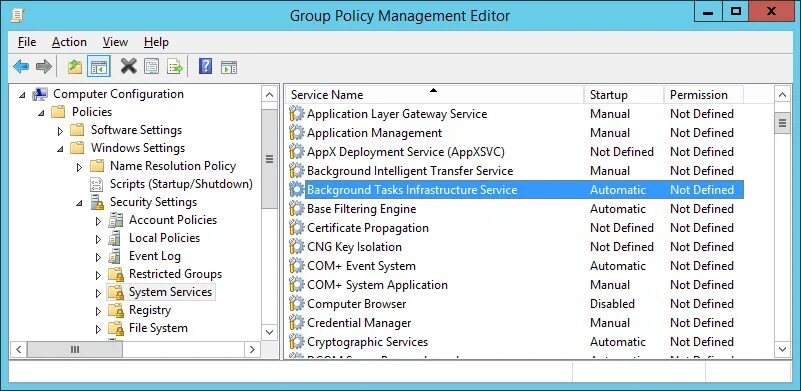
Task: Toggle the Show/Hide Action Pane icon
Action: [x=229, y=67]
